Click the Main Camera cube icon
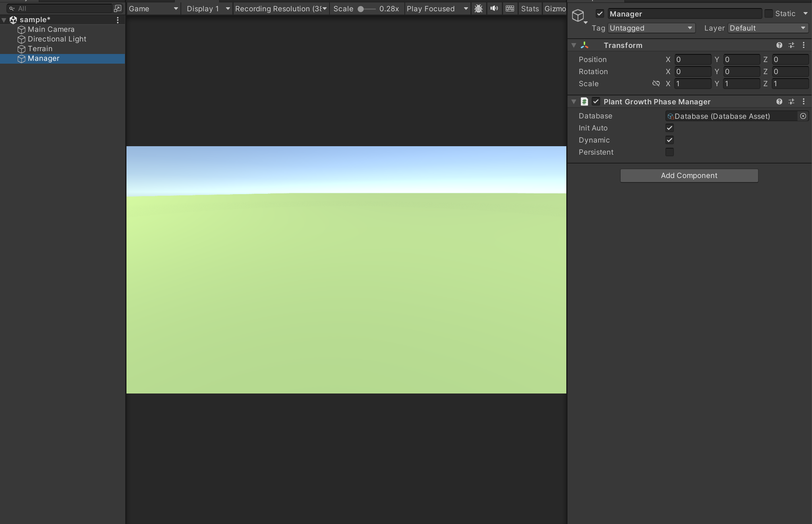The width and height of the screenshot is (812, 524). click(x=22, y=29)
